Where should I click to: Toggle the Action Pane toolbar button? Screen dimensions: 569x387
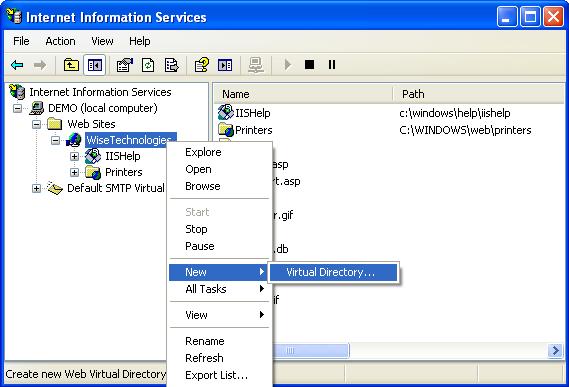[x=225, y=65]
